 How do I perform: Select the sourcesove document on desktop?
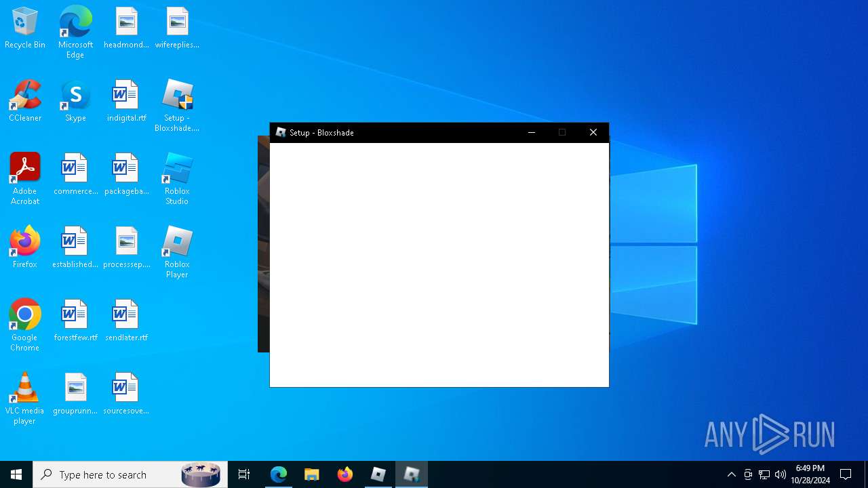(126, 394)
